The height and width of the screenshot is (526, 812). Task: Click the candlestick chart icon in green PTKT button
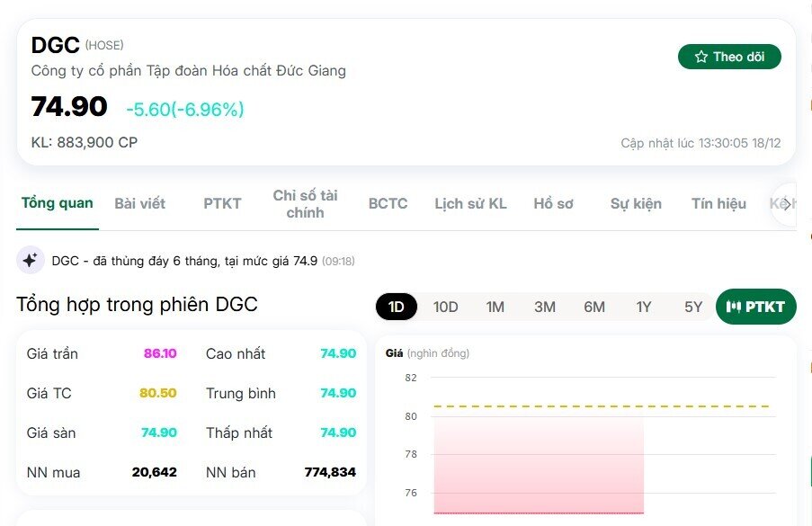click(x=734, y=306)
